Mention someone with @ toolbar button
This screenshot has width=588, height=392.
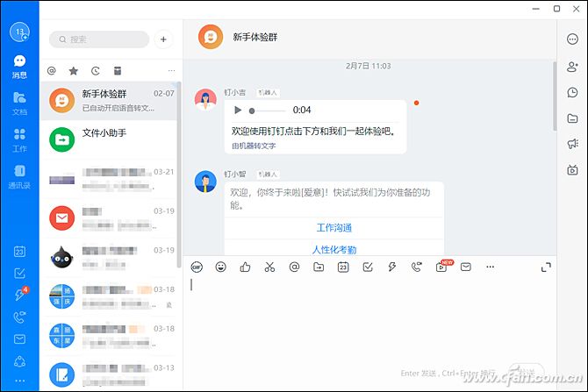(294, 267)
